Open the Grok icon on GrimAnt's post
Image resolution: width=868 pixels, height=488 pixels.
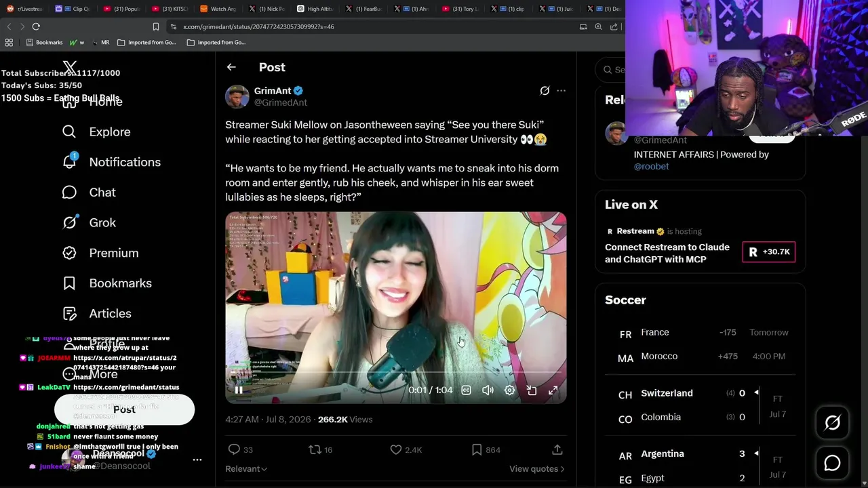click(545, 91)
